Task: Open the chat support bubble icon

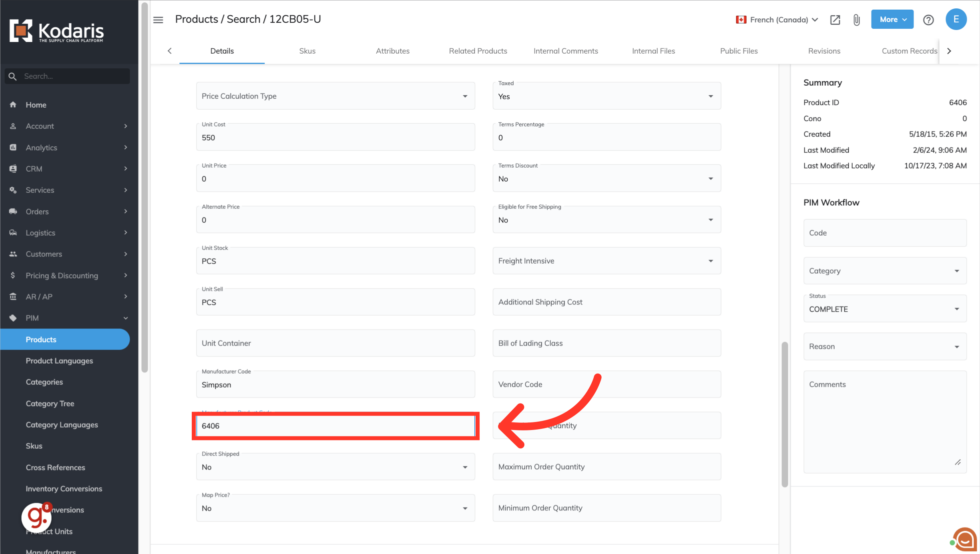Action: click(965, 539)
